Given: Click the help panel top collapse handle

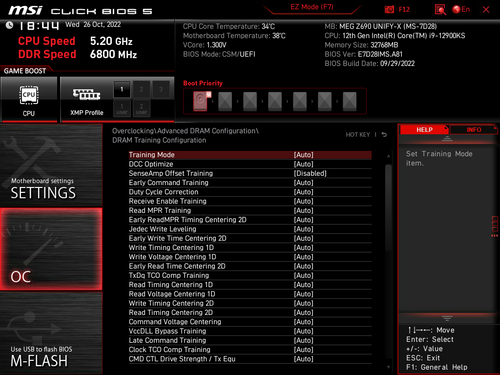Looking at the screenshot, I should (447, 139).
